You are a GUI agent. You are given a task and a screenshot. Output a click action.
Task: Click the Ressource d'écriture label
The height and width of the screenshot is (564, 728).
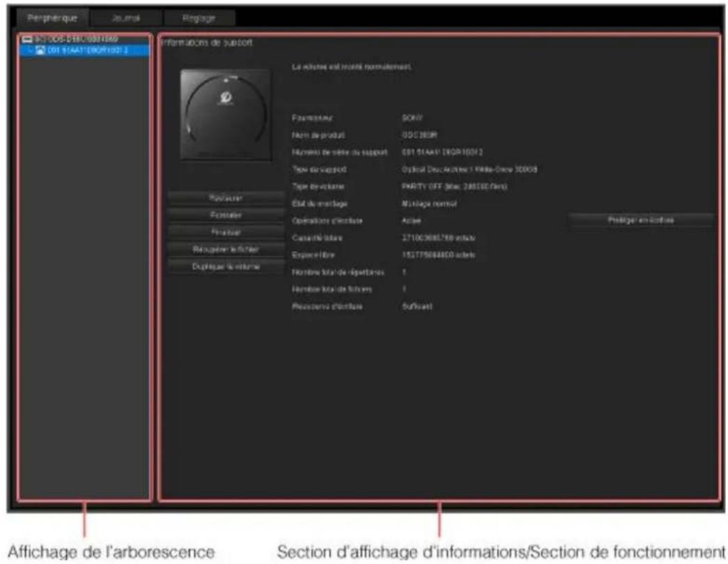[327, 307]
